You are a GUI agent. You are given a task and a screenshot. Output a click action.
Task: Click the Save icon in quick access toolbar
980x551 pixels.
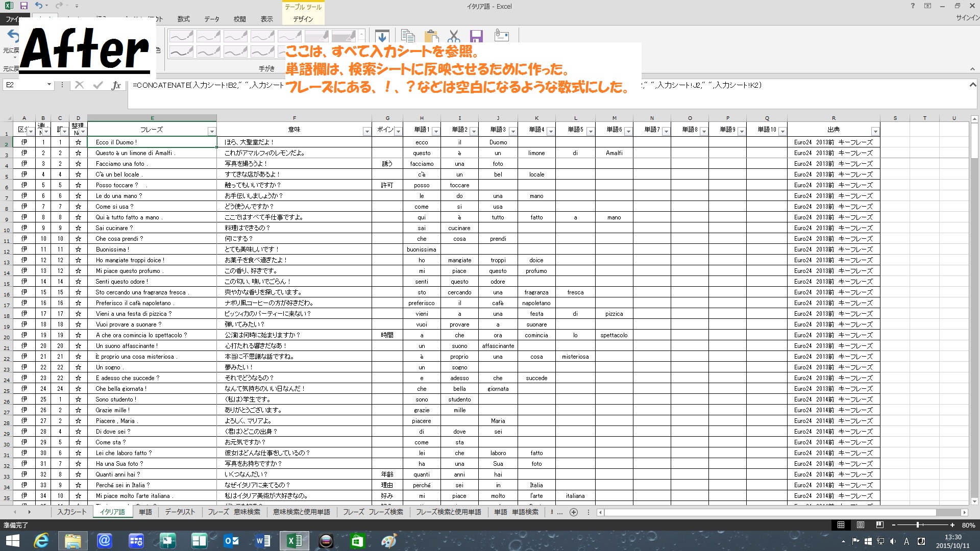23,6
